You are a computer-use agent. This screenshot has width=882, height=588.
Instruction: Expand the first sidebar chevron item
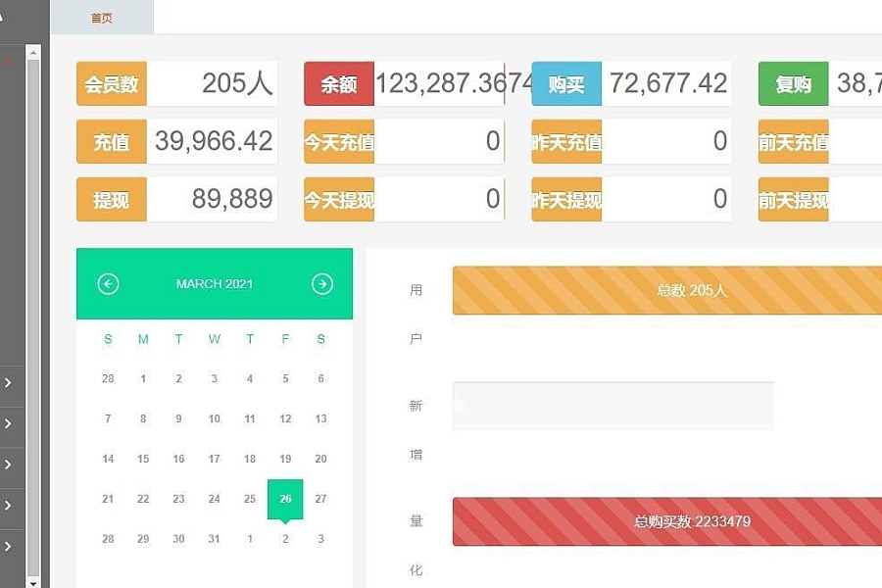click(x=8, y=382)
